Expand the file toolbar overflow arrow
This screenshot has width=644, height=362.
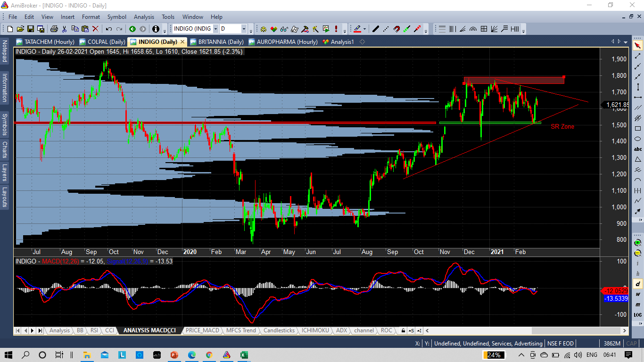pos(165,30)
